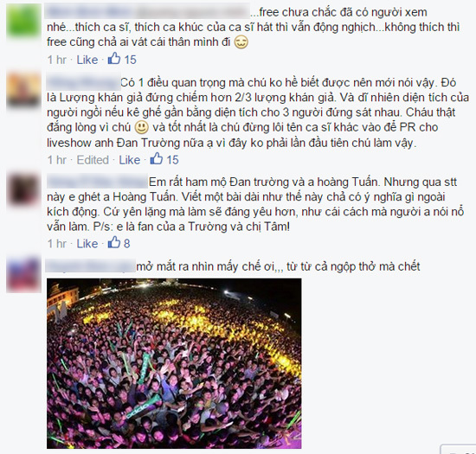This screenshot has height=454, width=476.
Task: Open the second commenter's blurred profile name
Action: coord(83,82)
